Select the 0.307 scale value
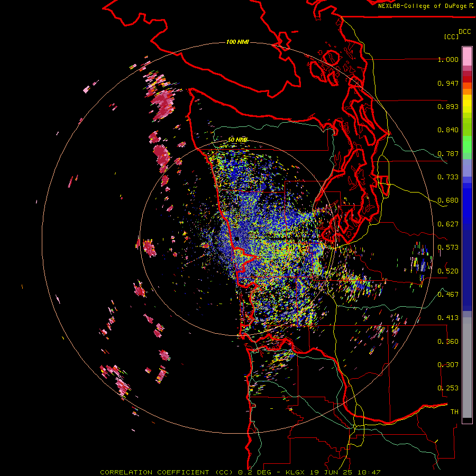Viewport: 476px width, 476px height. click(448, 364)
